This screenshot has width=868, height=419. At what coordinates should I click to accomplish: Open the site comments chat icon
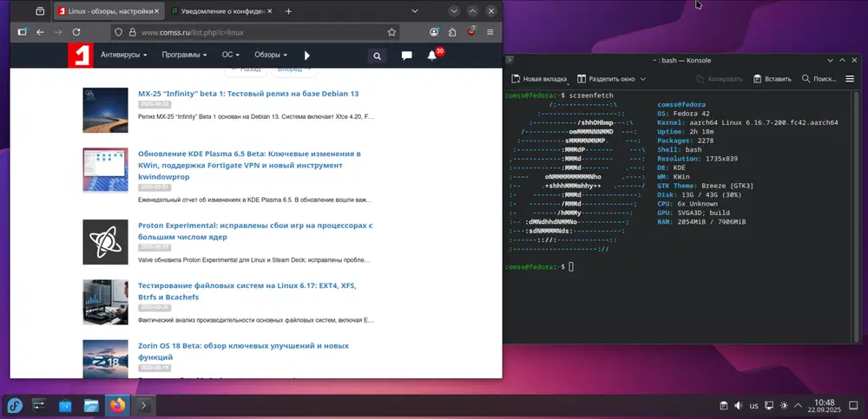407,56
